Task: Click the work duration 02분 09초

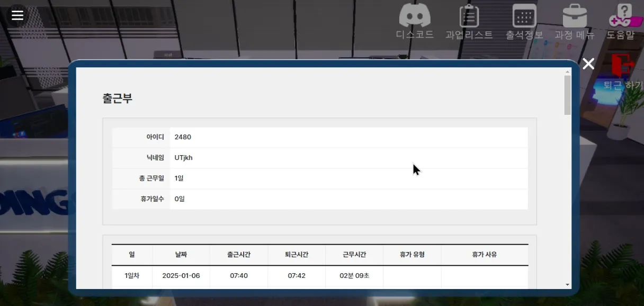Action: (x=354, y=276)
